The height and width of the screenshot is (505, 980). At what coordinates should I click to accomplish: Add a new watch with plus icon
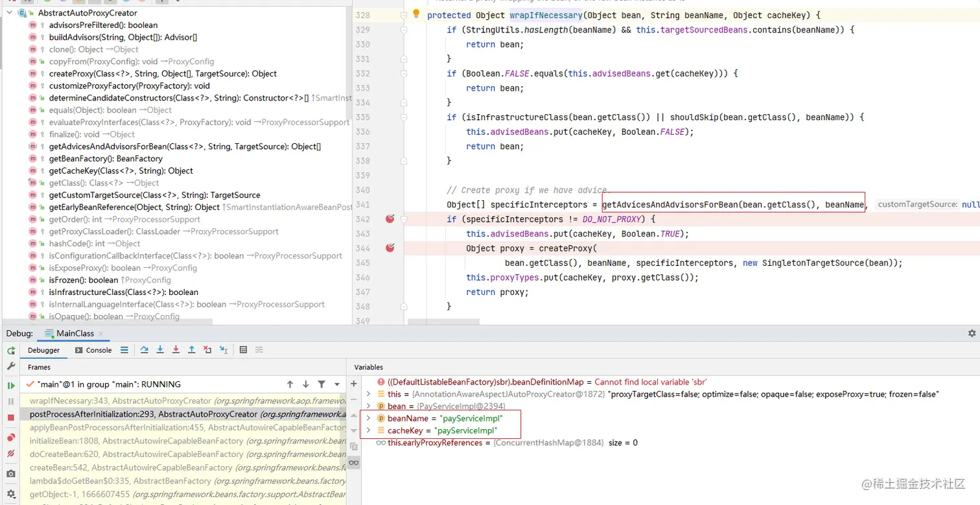353,384
